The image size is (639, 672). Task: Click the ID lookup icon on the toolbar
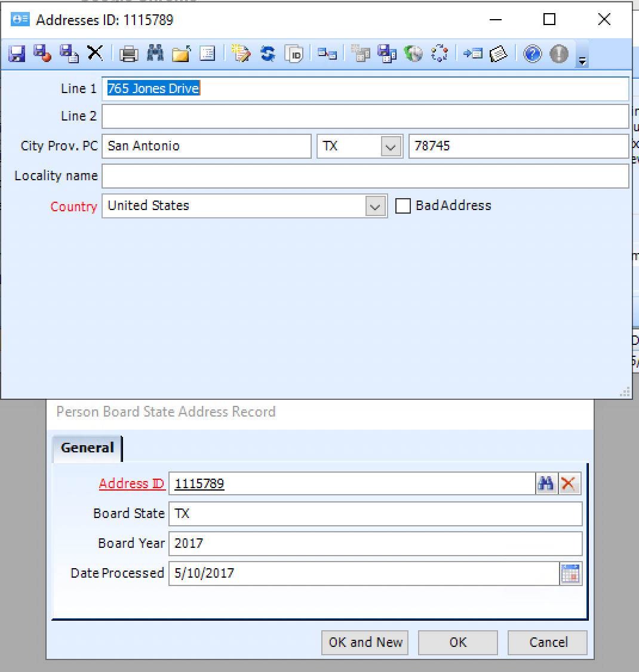click(x=294, y=53)
